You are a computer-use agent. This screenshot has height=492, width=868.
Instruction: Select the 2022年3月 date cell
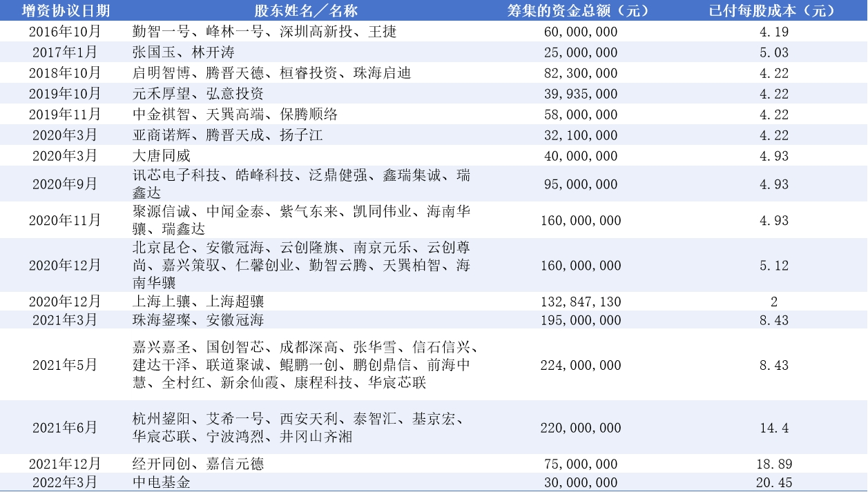(65, 482)
